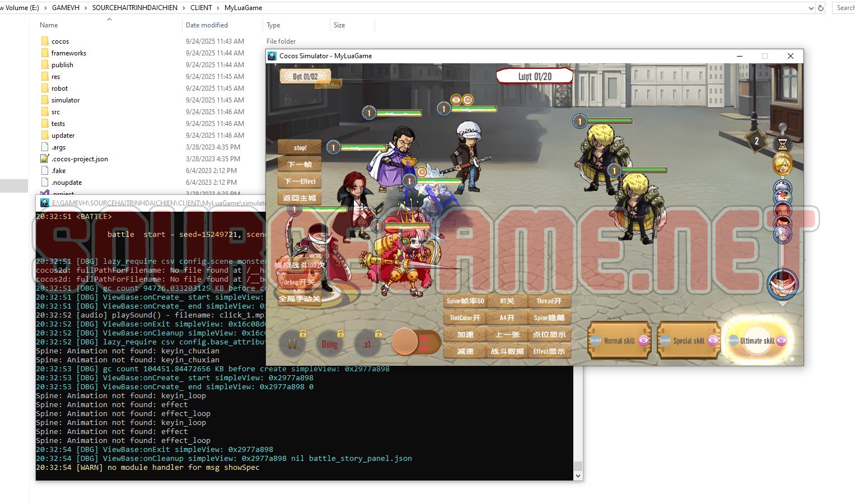Click the CLIENT breadcrumb in path
Image resolution: width=855 pixels, height=504 pixels.
201,8
